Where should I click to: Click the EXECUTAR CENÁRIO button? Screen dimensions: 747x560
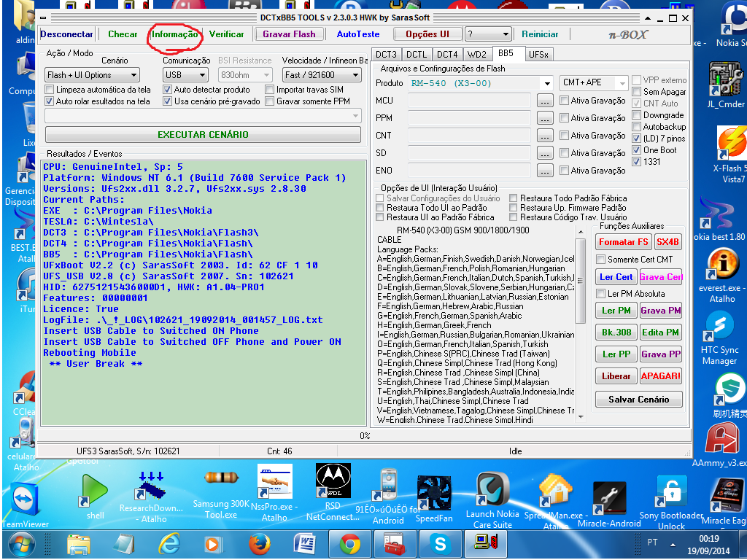pyautogui.click(x=203, y=135)
